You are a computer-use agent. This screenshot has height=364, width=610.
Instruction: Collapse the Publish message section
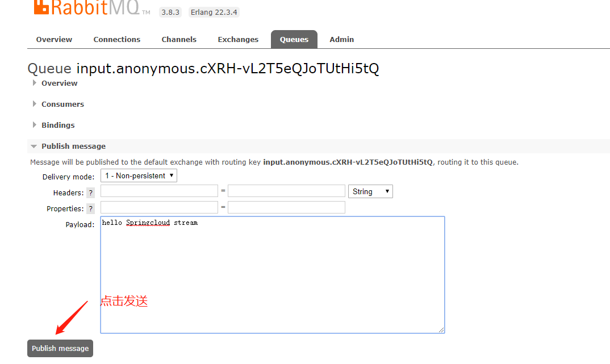73,146
